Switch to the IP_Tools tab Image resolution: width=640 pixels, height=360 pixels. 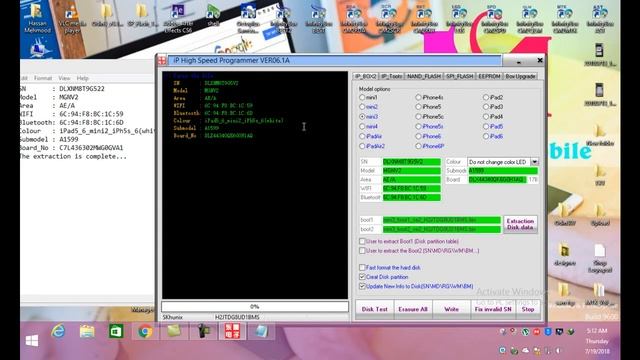(391, 76)
